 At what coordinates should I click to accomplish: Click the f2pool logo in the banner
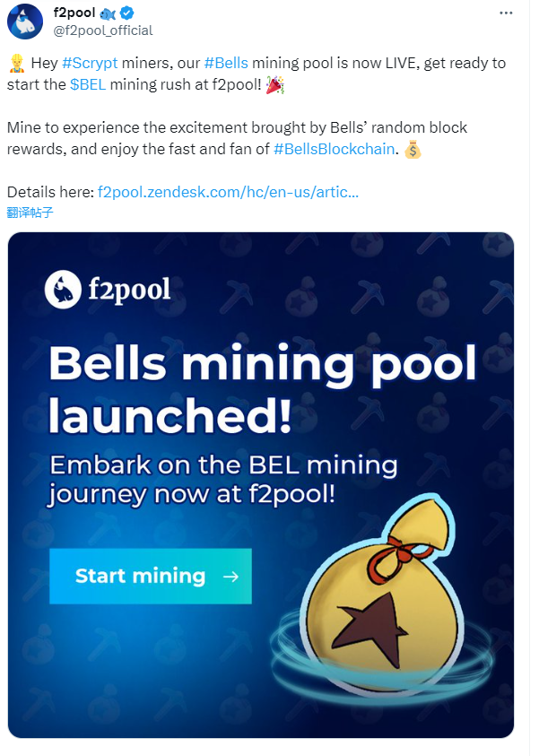[x=108, y=289]
